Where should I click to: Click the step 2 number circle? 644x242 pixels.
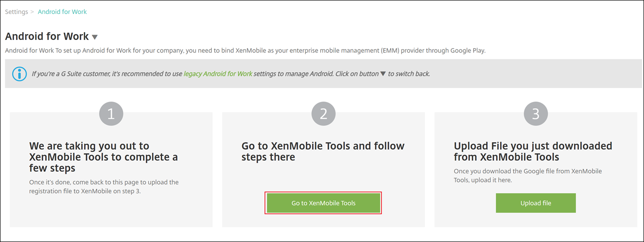click(323, 114)
